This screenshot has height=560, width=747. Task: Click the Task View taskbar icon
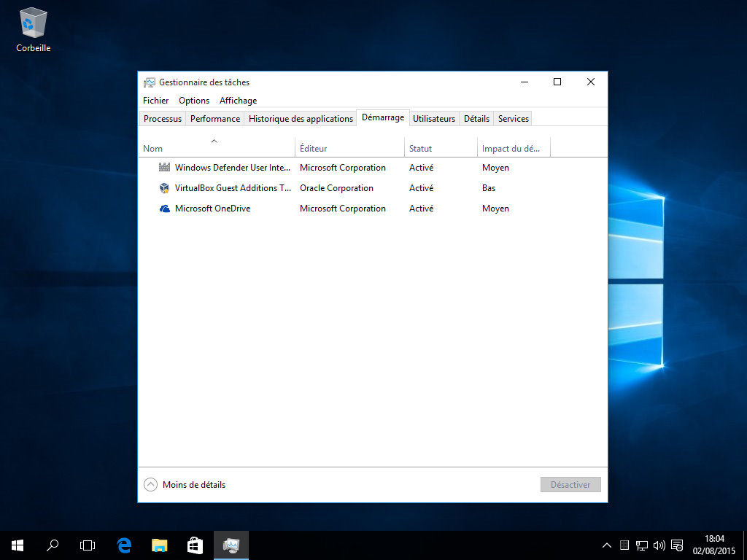88,545
